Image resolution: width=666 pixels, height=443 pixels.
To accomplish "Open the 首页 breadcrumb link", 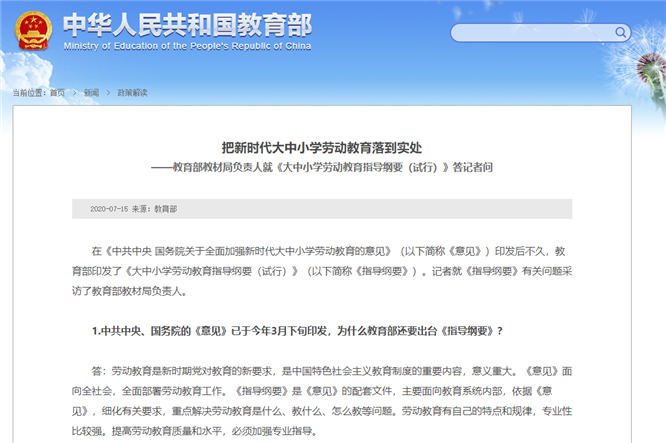I will tap(57, 93).
